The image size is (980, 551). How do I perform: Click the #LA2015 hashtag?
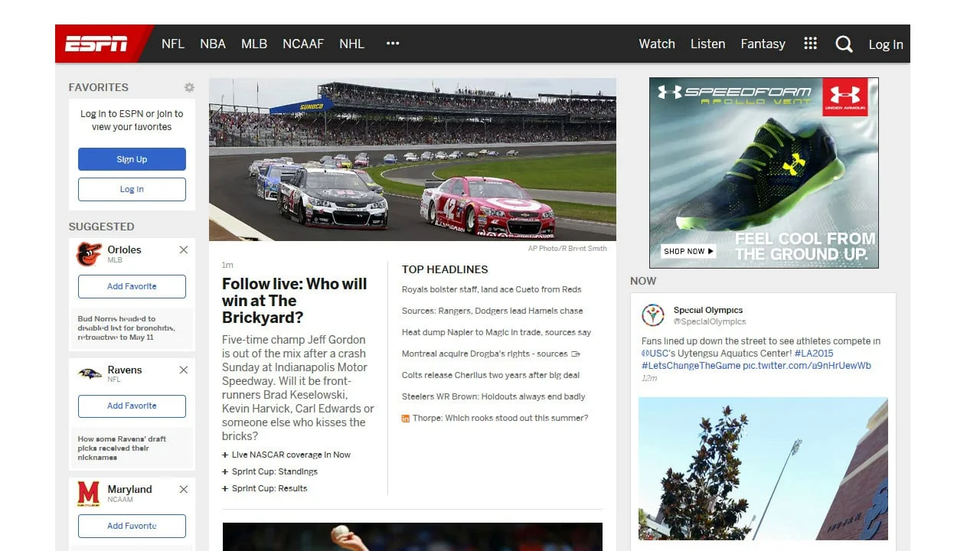coord(814,354)
